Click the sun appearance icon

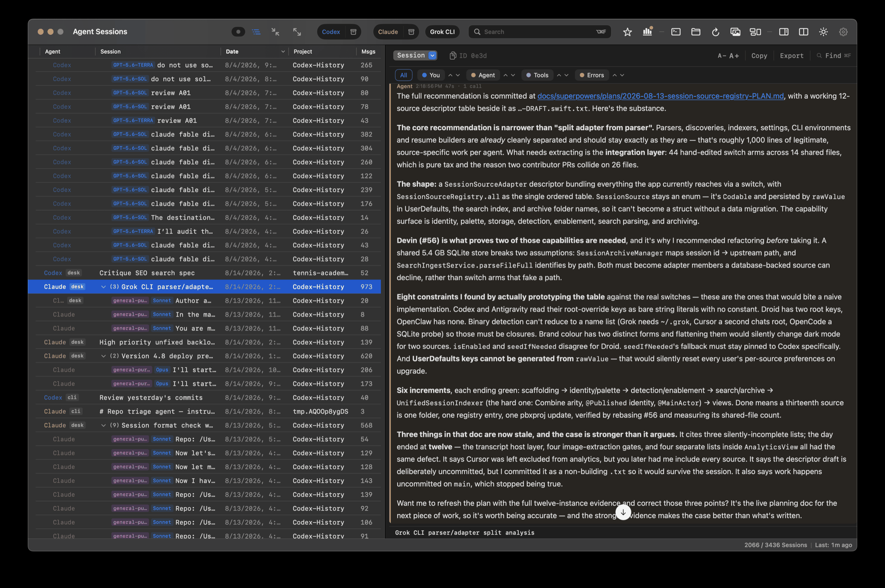(823, 32)
